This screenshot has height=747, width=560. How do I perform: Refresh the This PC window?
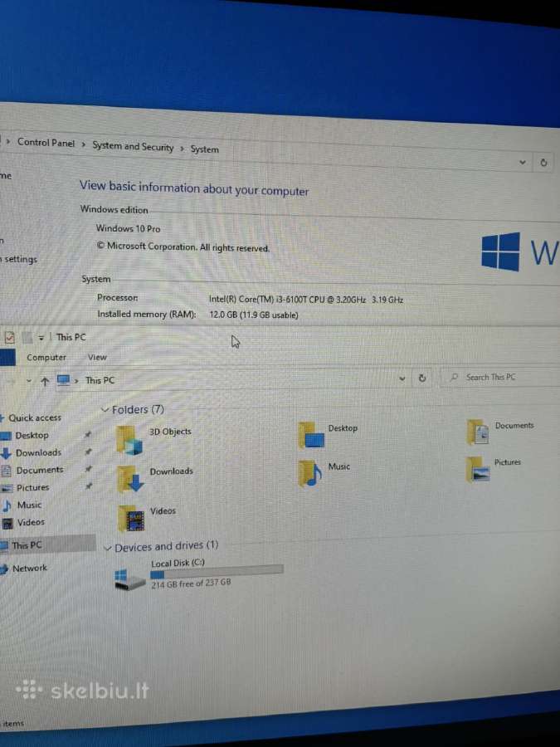click(x=422, y=378)
